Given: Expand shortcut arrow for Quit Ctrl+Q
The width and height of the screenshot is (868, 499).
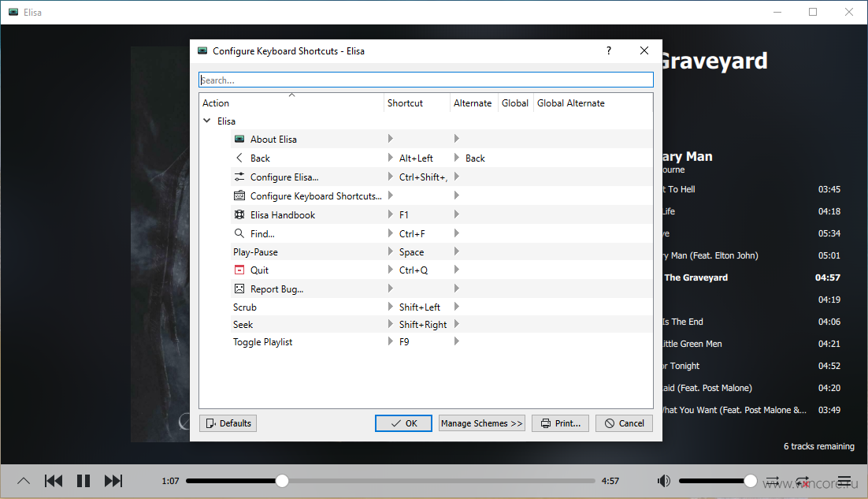Looking at the screenshot, I should coord(390,270).
